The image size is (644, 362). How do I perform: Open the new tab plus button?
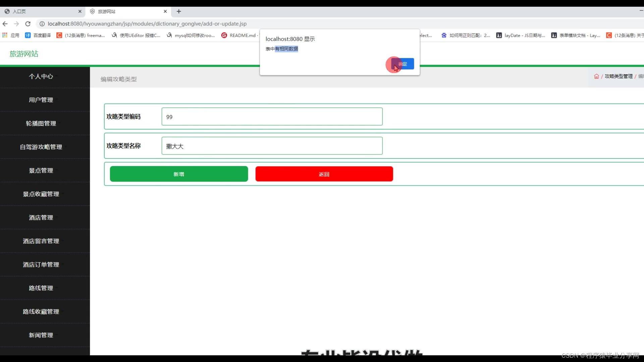coord(179,11)
